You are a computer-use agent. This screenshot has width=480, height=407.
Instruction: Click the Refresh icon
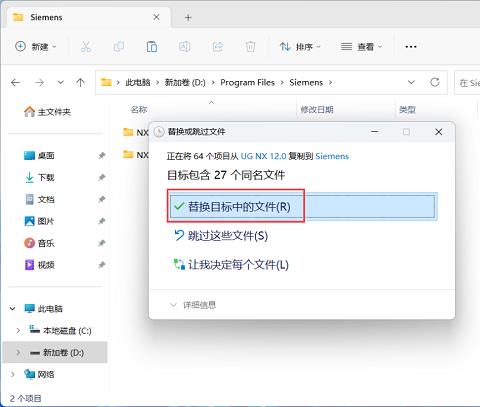click(435, 82)
